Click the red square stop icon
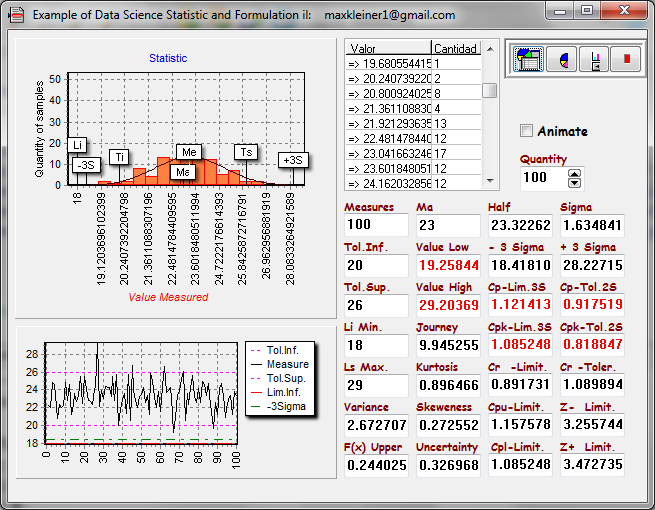The height and width of the screenshot is (510, 655). click(627, 60)
